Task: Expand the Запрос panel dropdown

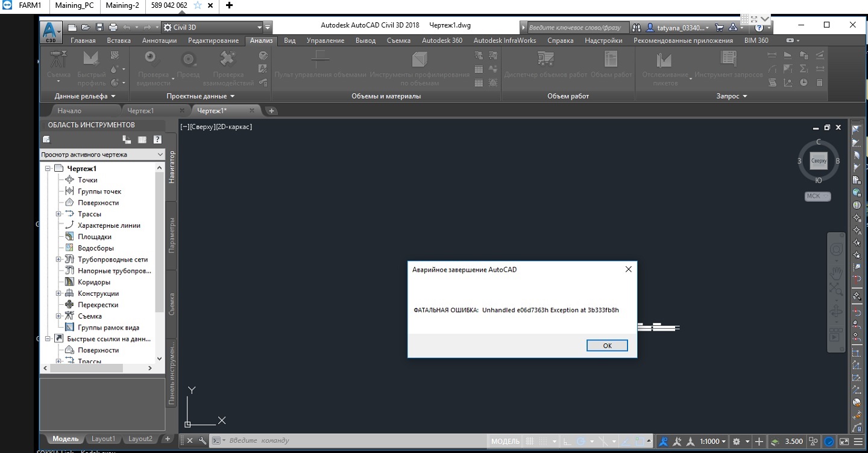Action: 732,96
